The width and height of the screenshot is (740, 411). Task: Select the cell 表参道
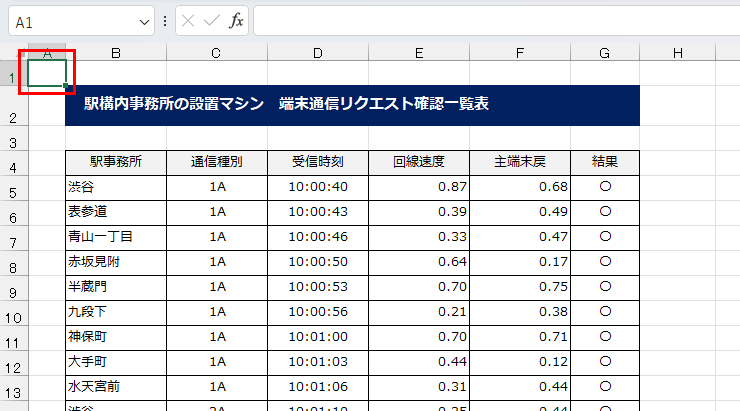coord(116,212)
